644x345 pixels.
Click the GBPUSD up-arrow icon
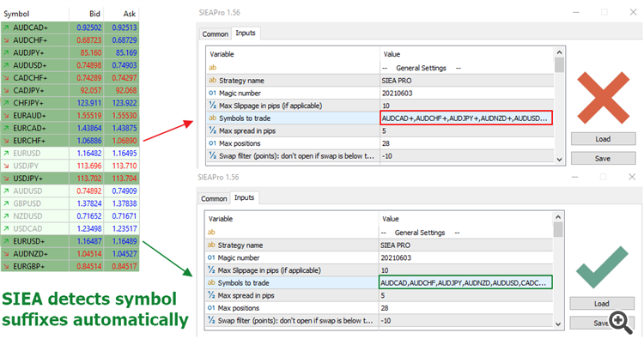tap(6, 203)
